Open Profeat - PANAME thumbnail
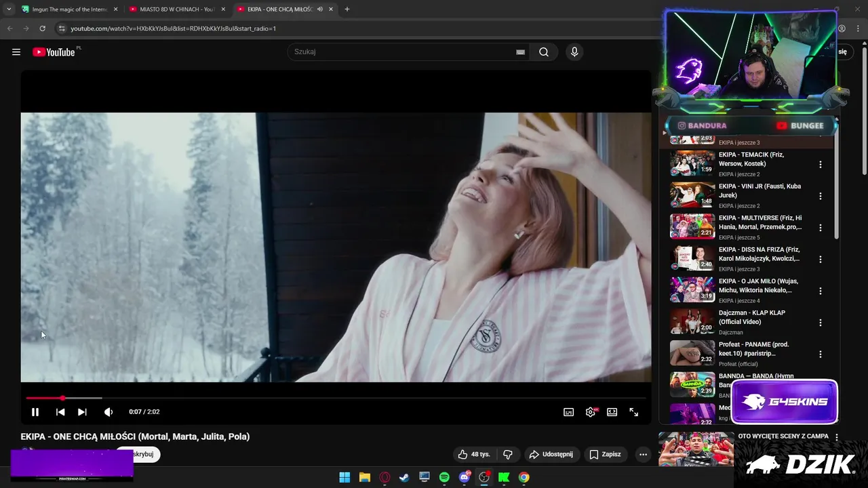This screenshot has height=488, width=868. 692,353
